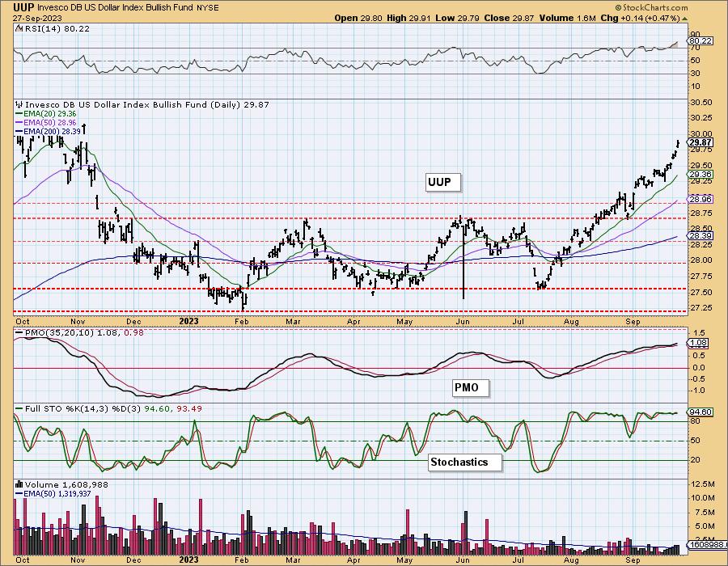Screen dimensions: 728x566
Task: Click the 12.5M volume axis label
Action: (702, 484)
